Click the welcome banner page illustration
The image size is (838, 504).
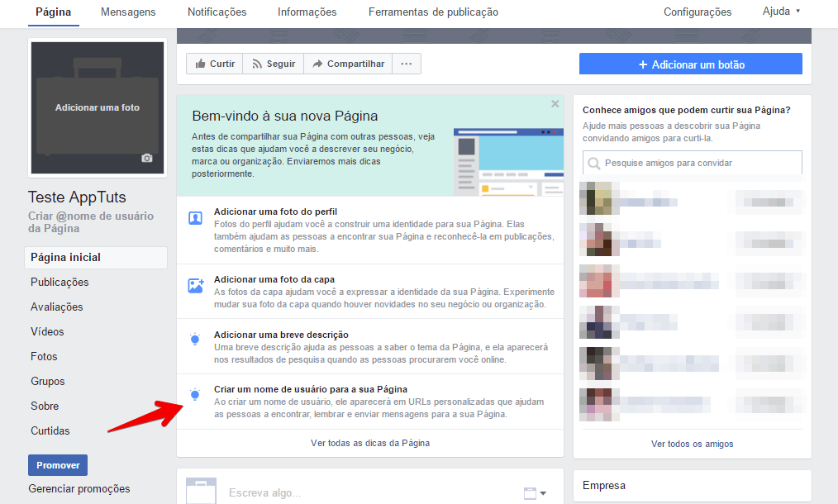point(508,162)
